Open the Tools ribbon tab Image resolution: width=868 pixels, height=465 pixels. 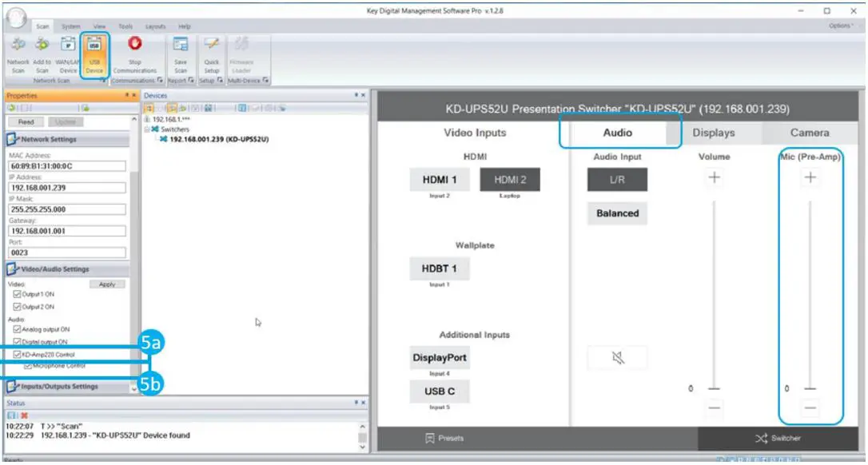point(125,26)
